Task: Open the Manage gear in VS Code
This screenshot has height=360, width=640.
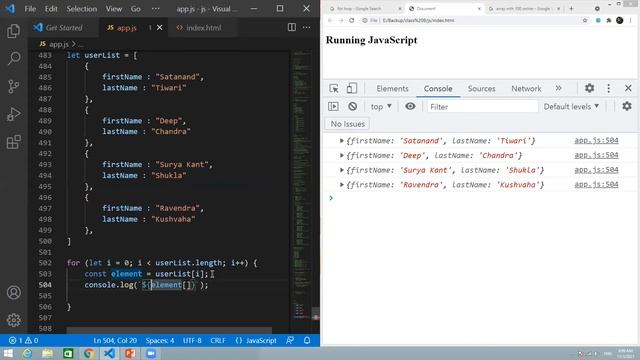Action: coord(13,320)
